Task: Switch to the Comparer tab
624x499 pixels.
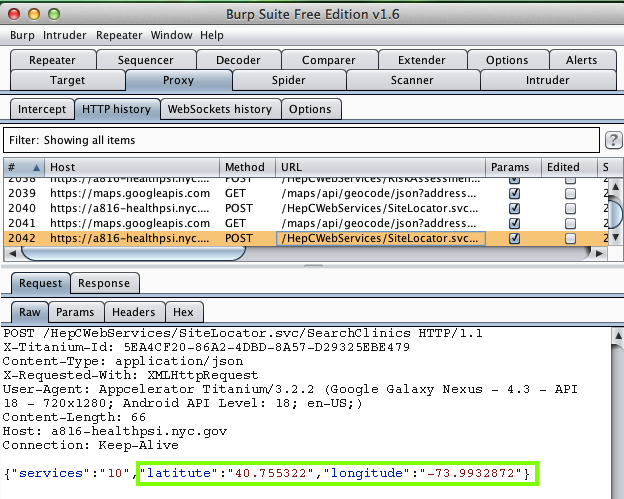Action: point(329,60)
